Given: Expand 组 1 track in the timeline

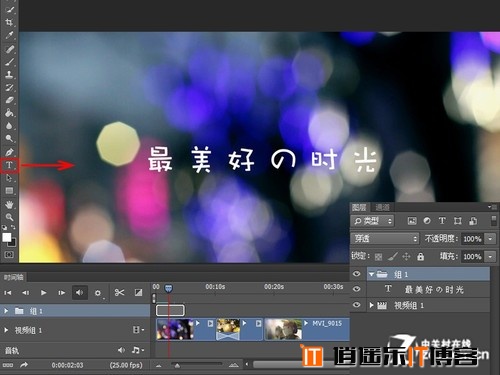Looking at the screenshot, I should click(x=6, y=311).
